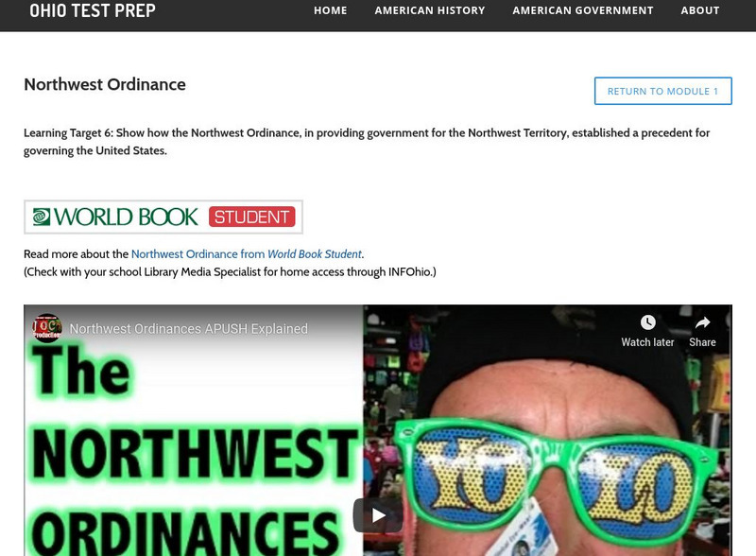Image resolution: width=756 pixels, height=556 pixels.
Task: Click the red STUDENT badge
Action: (x=251, y=217)
